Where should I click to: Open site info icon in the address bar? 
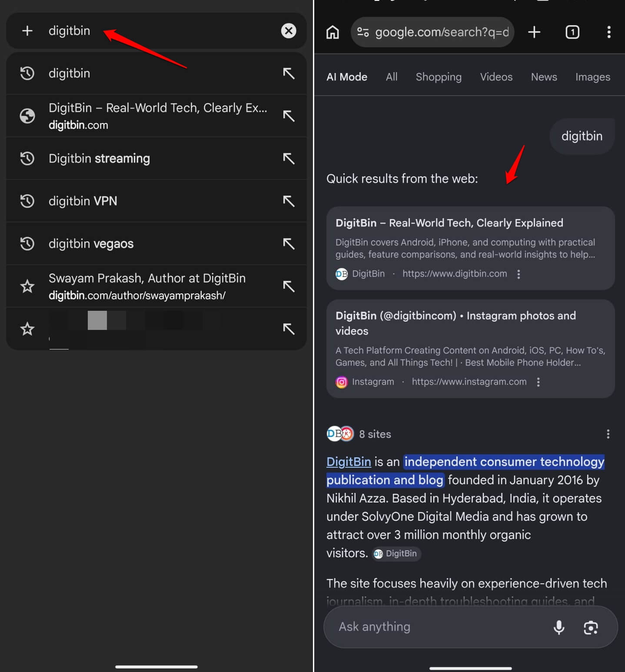point(363,32)
